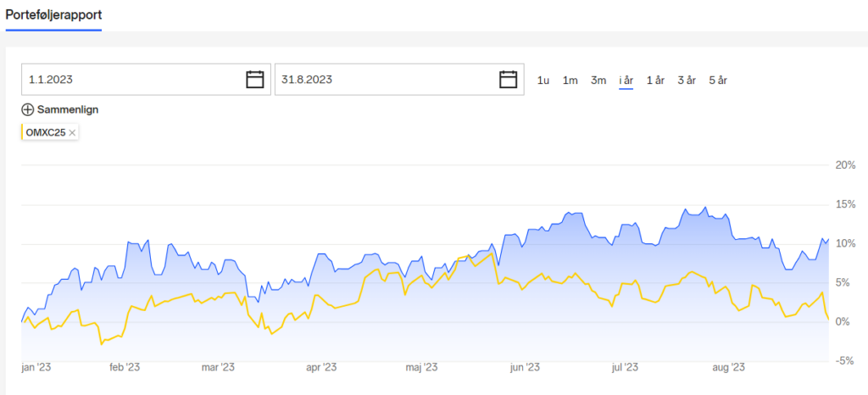The height and width of the screenshot is (395, 868).
Task: Open the start date calendar icon
Action: pos(254,80)
